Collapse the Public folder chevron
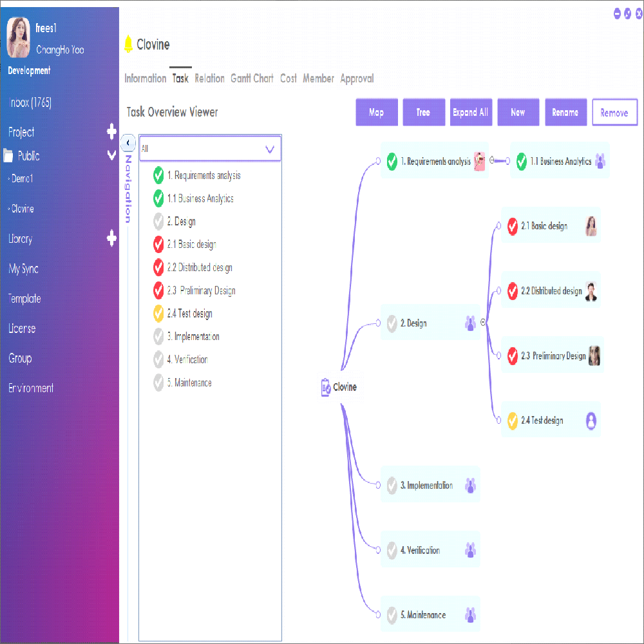This screenshot has width=644, height=644. 111,156
